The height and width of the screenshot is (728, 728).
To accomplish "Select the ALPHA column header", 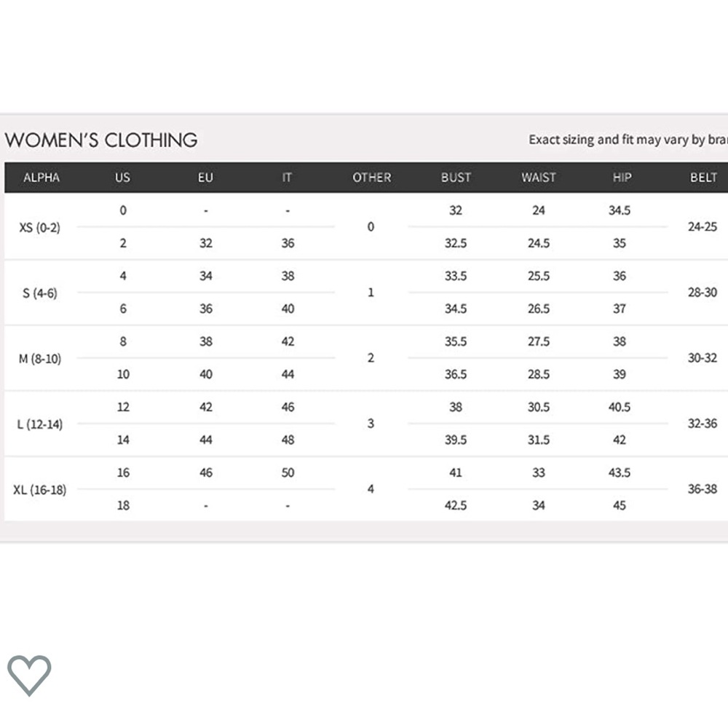I will 41,178.
